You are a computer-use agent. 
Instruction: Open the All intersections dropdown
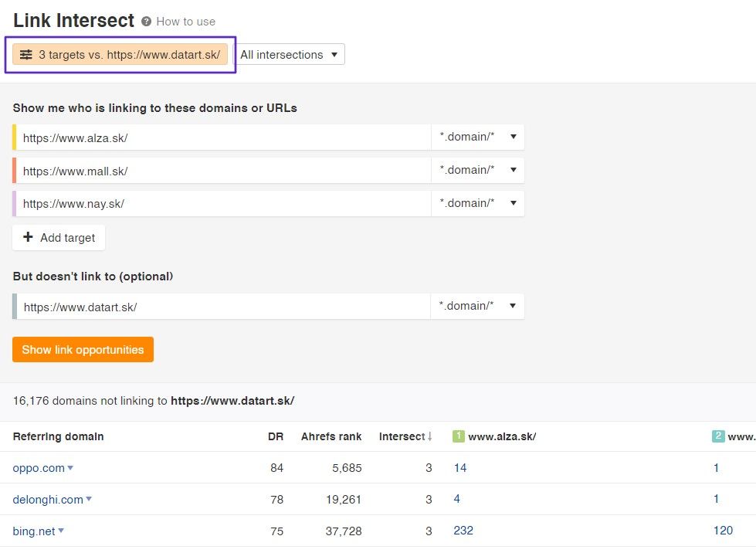pyautogui.click(x=290, y=55)
